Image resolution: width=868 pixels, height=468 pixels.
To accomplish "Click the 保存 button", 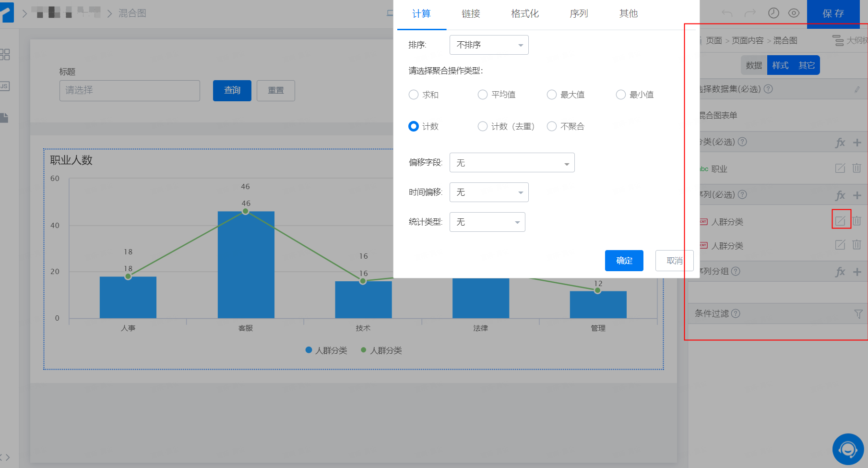I will [x=833, y=13].
